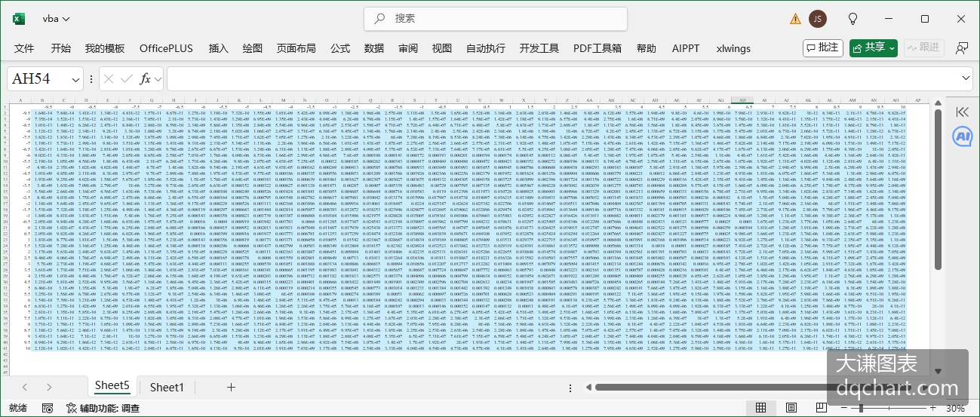Expand the Name Box dropdown arrow
Screen dimensions: 980x417
76,79
